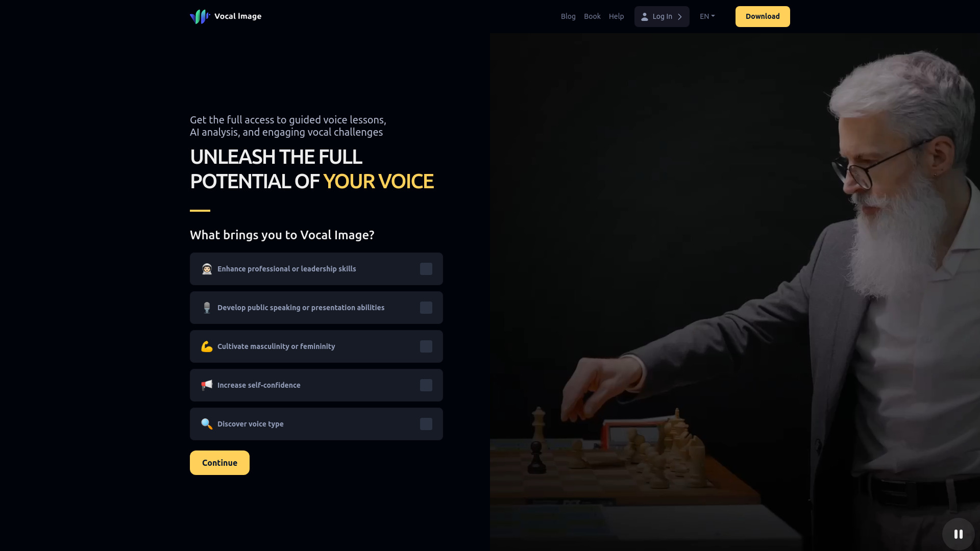Click the Log In chevron arrow

tap(680, 16)
